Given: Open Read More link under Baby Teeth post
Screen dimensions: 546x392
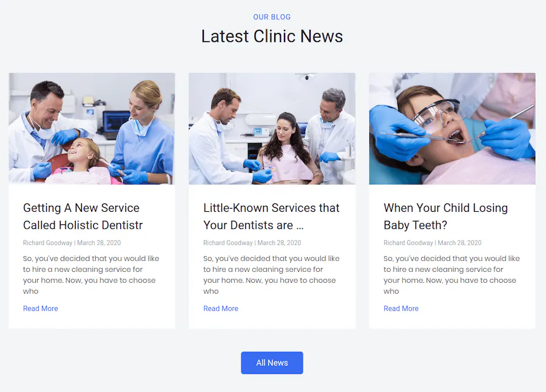Looking at the screenshot, I should [x=401, y=308].
